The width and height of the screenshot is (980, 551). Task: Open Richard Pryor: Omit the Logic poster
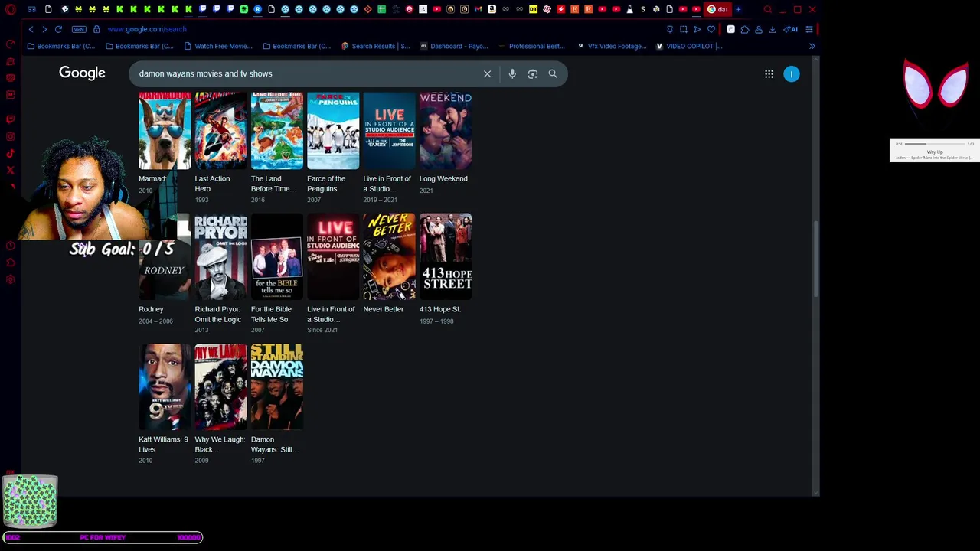pyautogui.click(x=220, y=256)
